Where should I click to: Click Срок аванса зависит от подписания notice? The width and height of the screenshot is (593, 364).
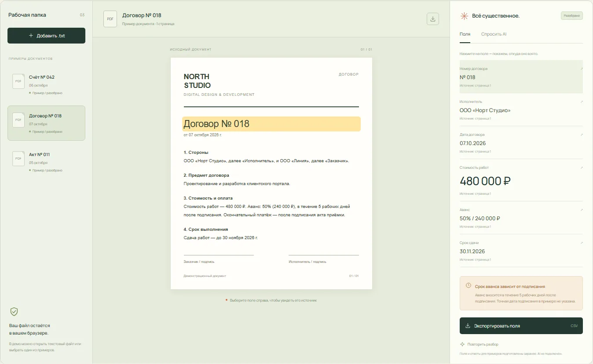tap(521, 293)
